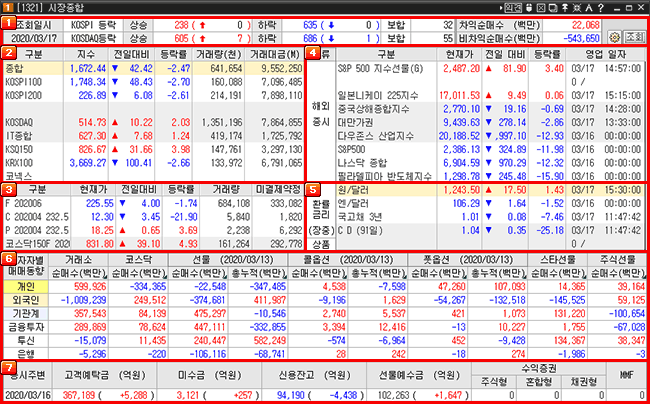The height and width of the screenshot is (404, 650).
Task: Select the IT종합 index row
Action: pyautogui.click(x=153, y=135)
